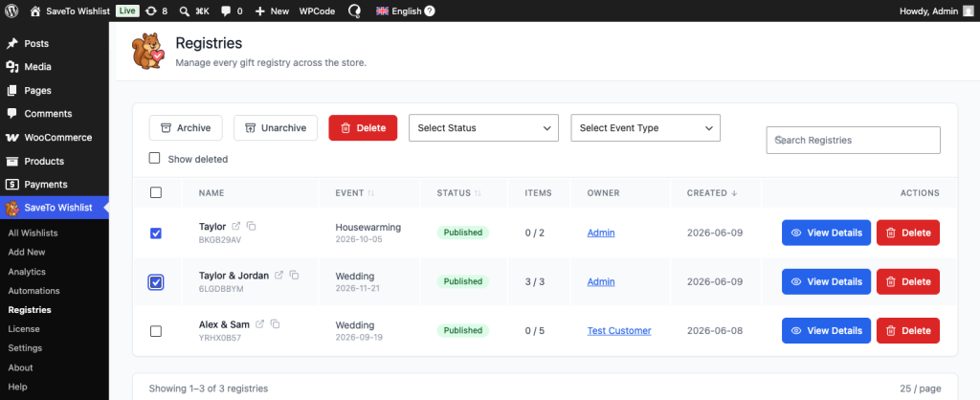980x400 pixels.
Task: Open the Settings submenu item
Action: [25, 348]
